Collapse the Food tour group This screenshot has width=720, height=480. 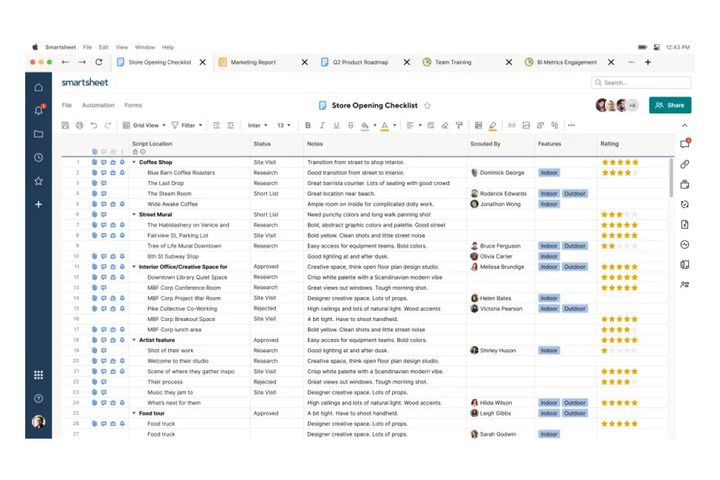click(134, 413)
